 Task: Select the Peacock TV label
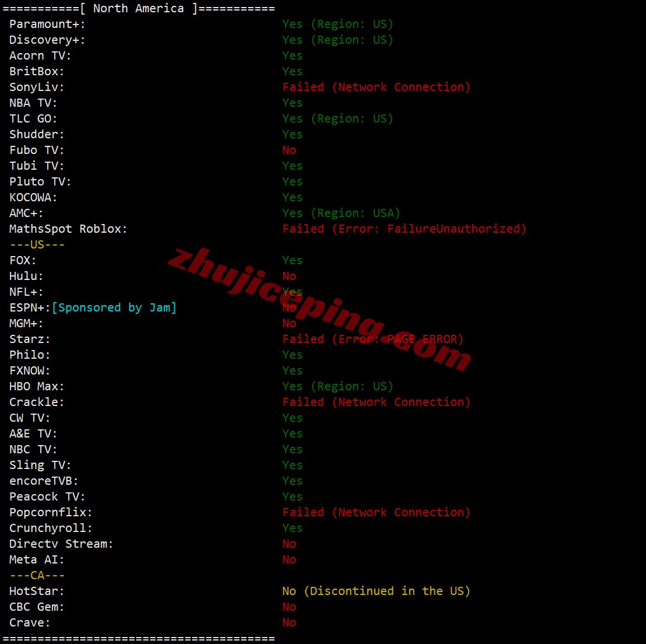pos(47,497)
